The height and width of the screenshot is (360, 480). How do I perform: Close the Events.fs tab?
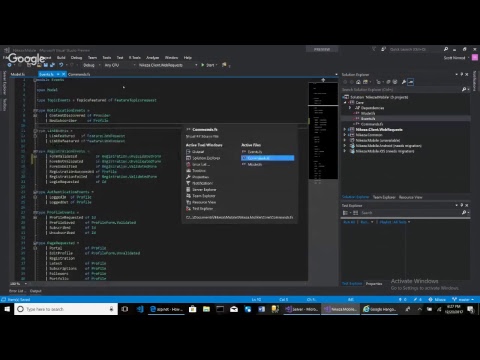tap(63, 74)
